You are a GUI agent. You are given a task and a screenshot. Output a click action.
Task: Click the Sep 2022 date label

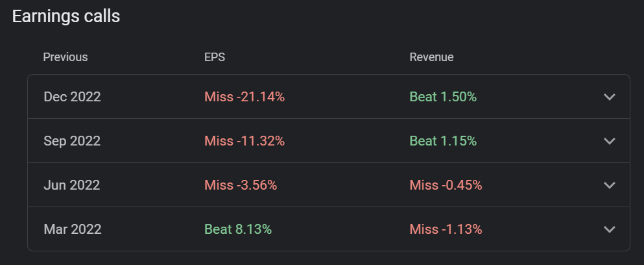(72, 141)
